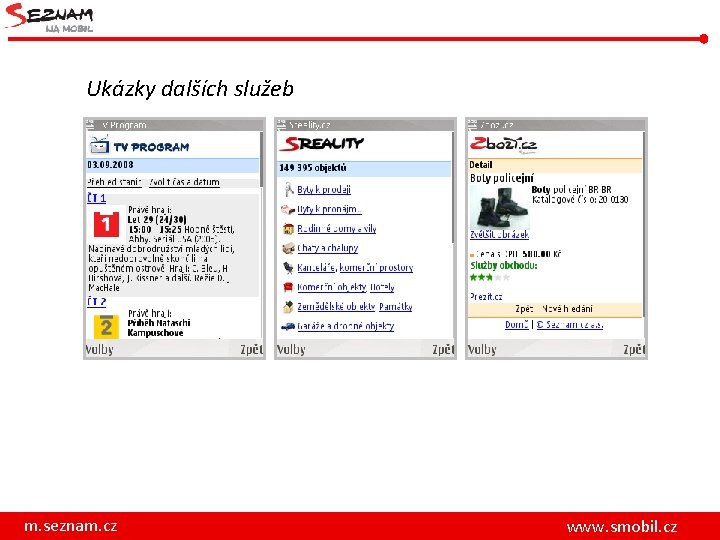Image resolution: width=720 pixels, height=540 pixels.
Task: Click the date 03.09.2008
Action: click(110, 165)
